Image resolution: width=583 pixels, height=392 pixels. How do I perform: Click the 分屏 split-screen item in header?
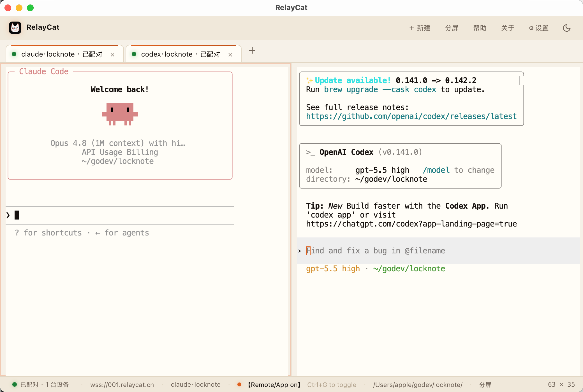click(x=452, y=28)
